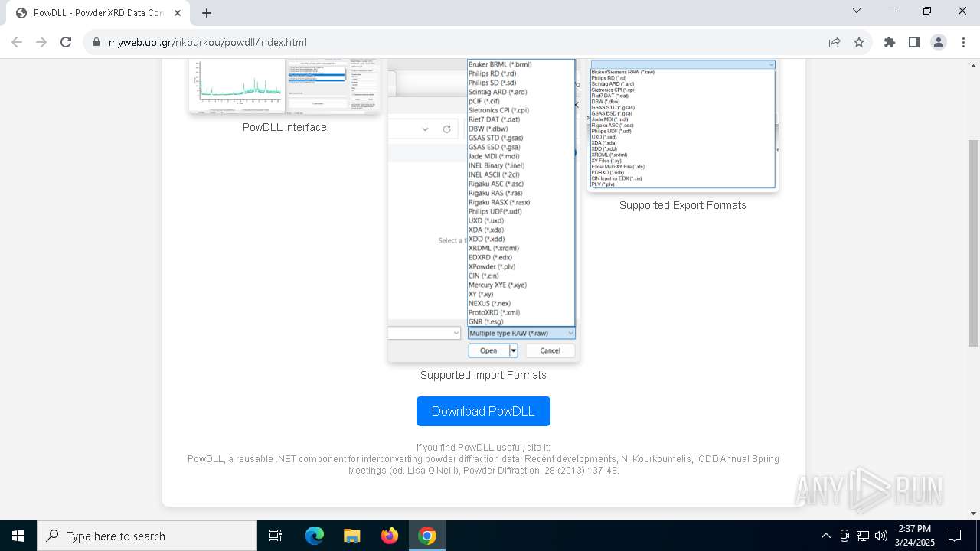The height and width of the screenshot is (551, 980).
Task: Open the PowDLL Interface thumbnail image
Action: [x=284, y=86]
